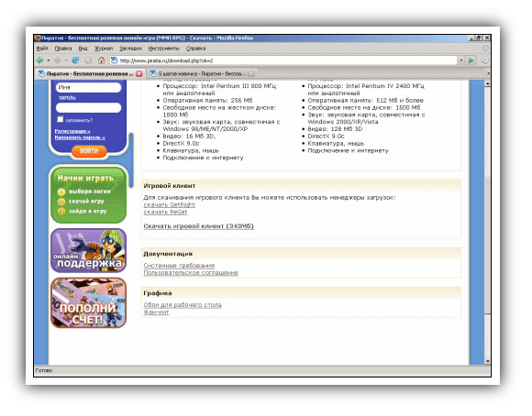Click 'скачать ReGet' link
This screenshot has height=416, width=532.
pyautogui.click(x=165, y=212)
